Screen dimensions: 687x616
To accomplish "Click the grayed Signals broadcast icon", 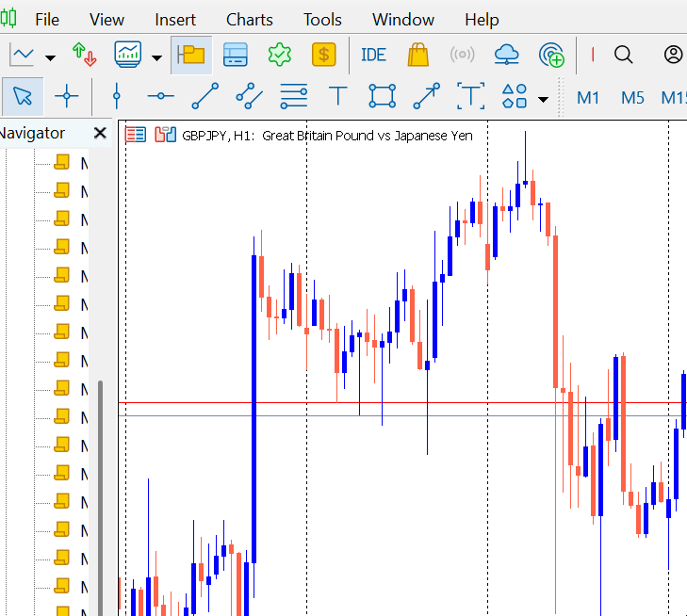I will click(462, 55).
